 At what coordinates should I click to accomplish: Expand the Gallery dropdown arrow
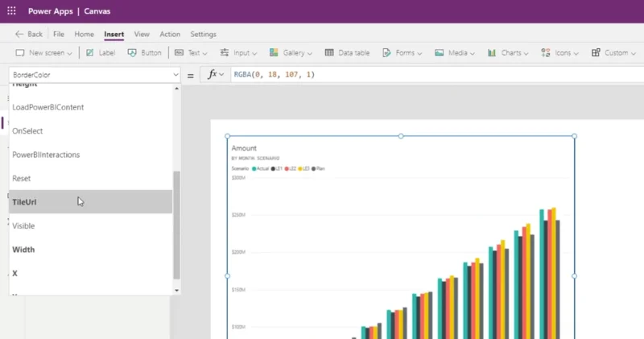[x=309, y=53]
